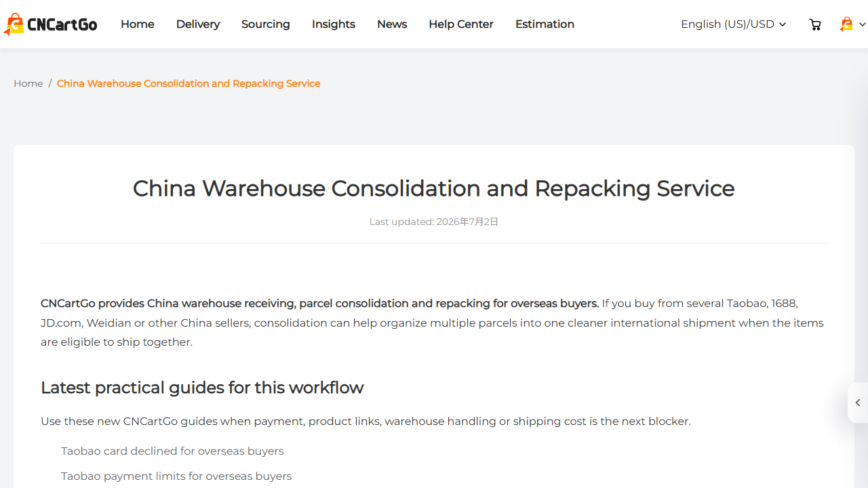Open the Sourcing menu item
Screen dimensions: 868x488
[x=266, y=24]
